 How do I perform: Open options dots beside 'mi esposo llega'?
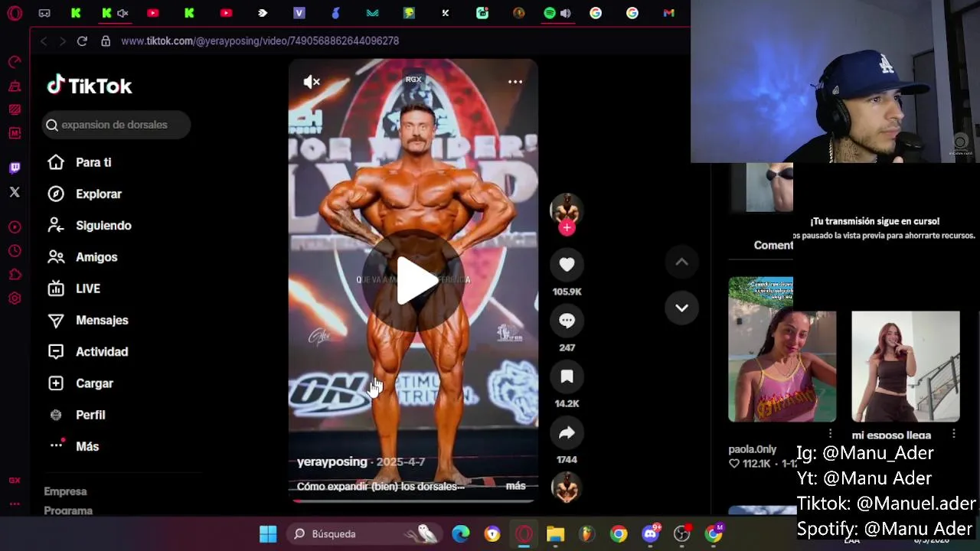pos(954,434)
